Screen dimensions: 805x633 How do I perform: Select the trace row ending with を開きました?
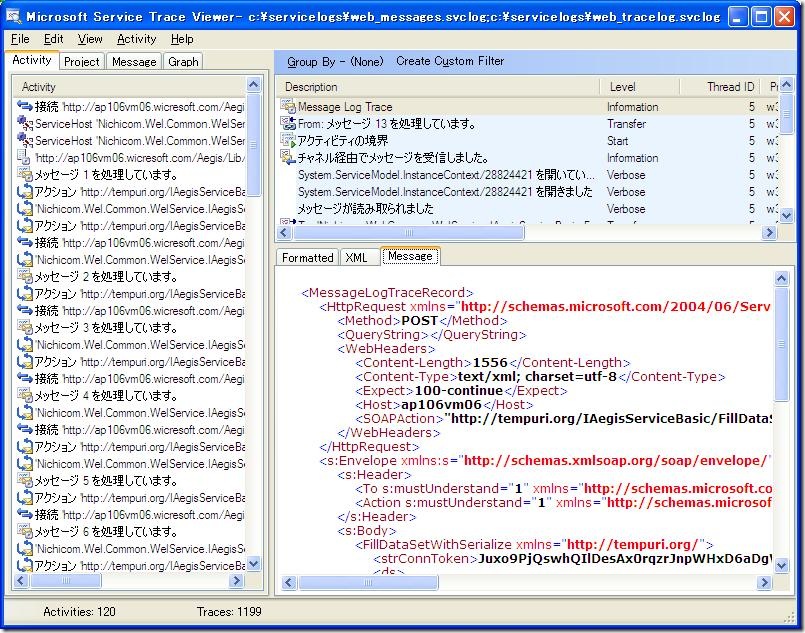(528, 191)
